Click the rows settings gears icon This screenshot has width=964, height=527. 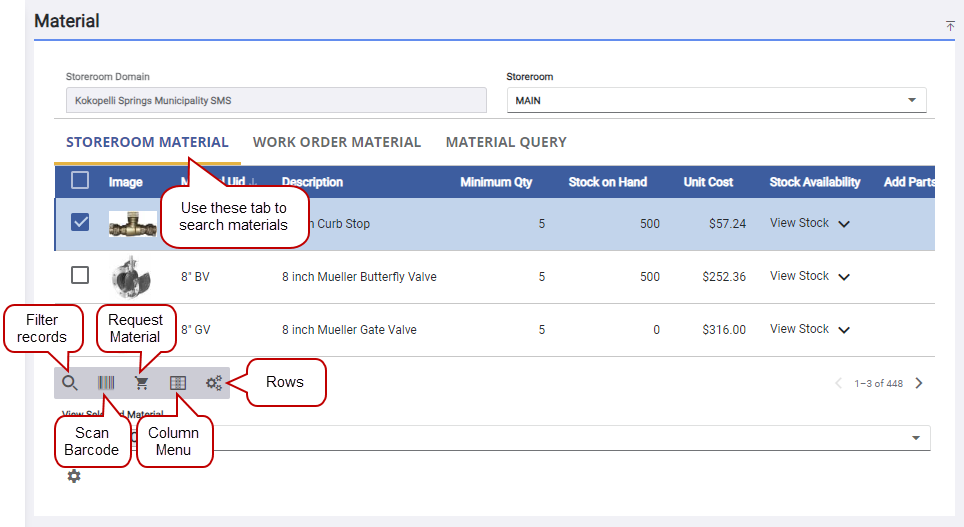click(214, 383)
